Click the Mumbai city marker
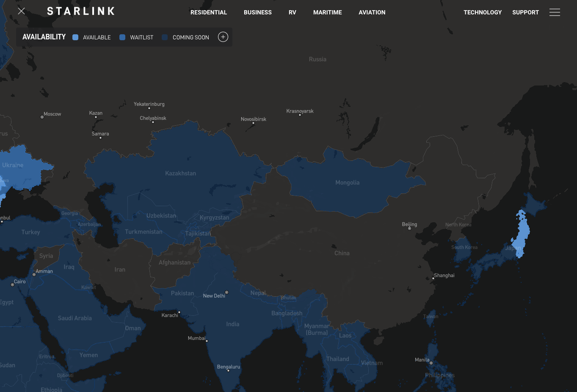This screenshot has height=392, width=577. [x=207, y=341]
